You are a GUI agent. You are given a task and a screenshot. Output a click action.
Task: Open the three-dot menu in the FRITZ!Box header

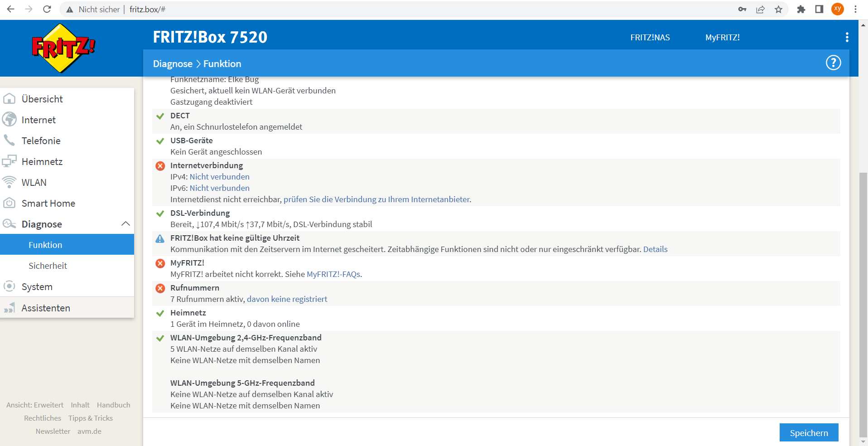point(847,37)
